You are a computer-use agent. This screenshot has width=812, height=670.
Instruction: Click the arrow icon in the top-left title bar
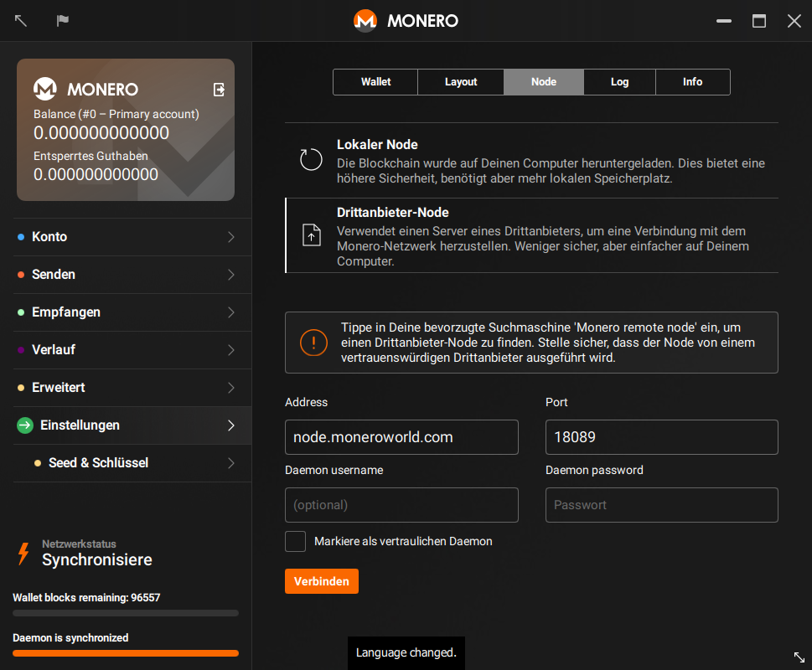coord(21,21)
